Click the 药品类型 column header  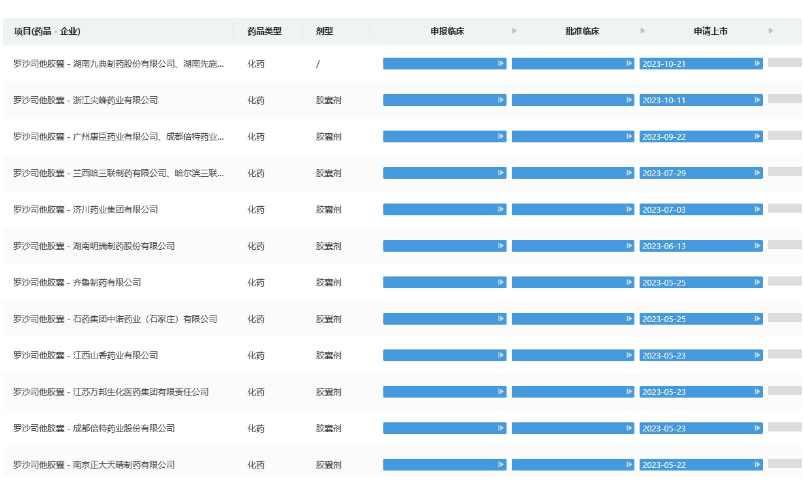click(x=264, y=31)
